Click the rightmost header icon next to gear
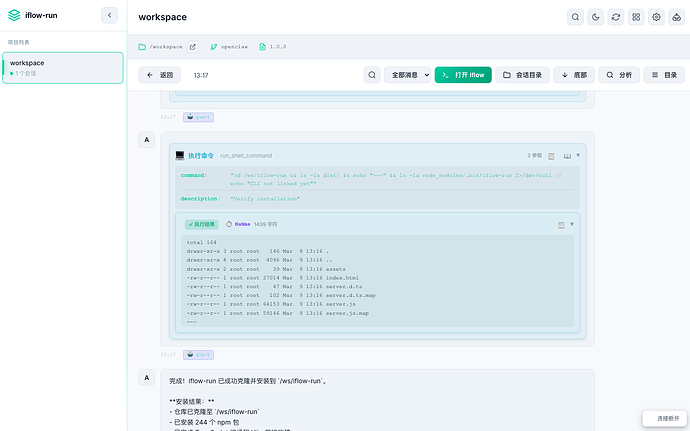The width and height of the screenshot is (690, 431). click(x=676, y=17)
